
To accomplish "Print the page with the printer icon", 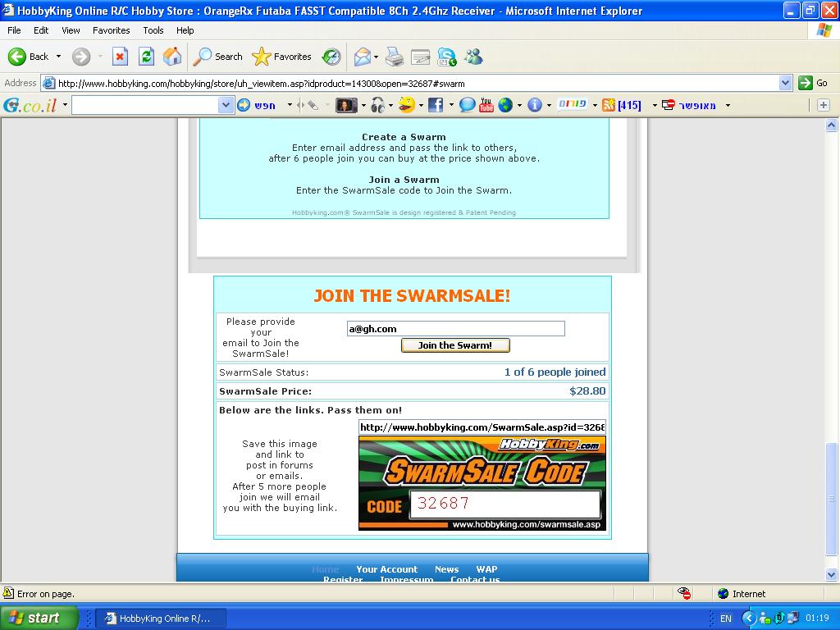I will pyautogui.click(x=395, y=57).
